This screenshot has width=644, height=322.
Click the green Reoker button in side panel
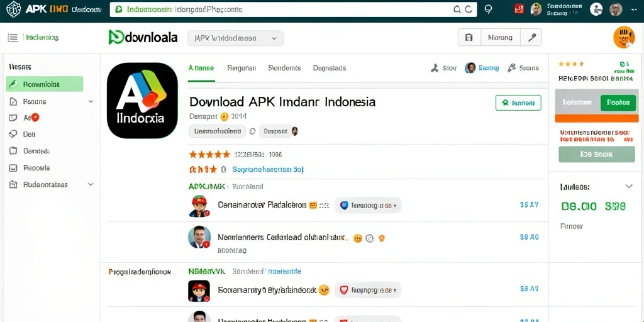click(x=618, y=103)
